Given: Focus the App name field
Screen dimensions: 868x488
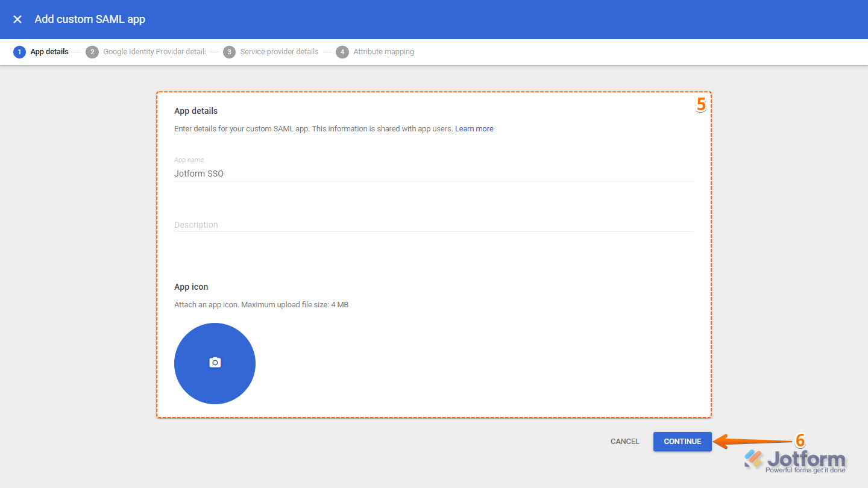Looking at the screenshot, I should (434, 174).
